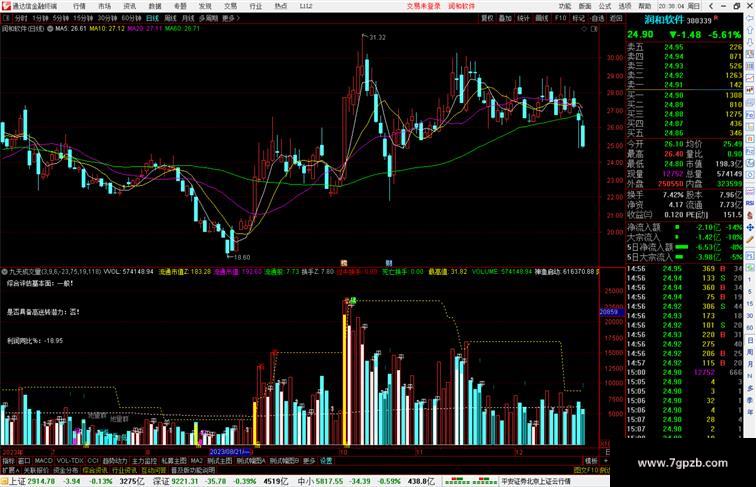The width and height of the screenshot is (756, 487).
Task: Click the 复权 toolbar button
Action: pyautogui.click(x=487, y=18)
